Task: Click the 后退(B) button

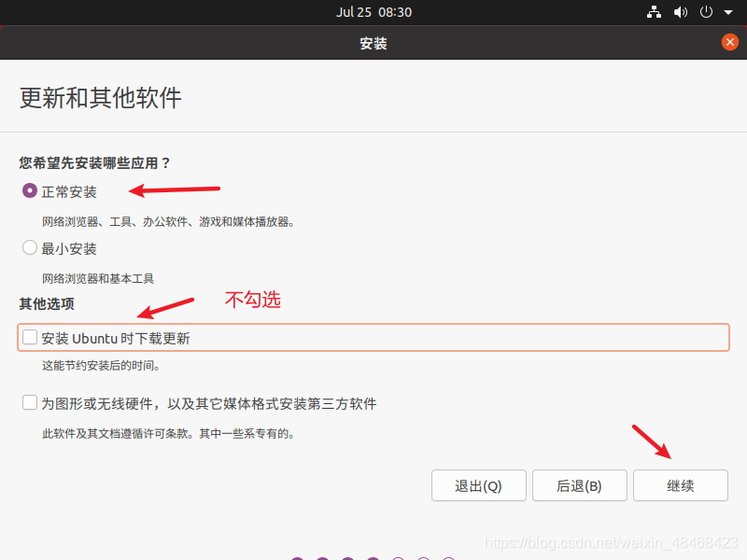Action: (x=579, y=485)
